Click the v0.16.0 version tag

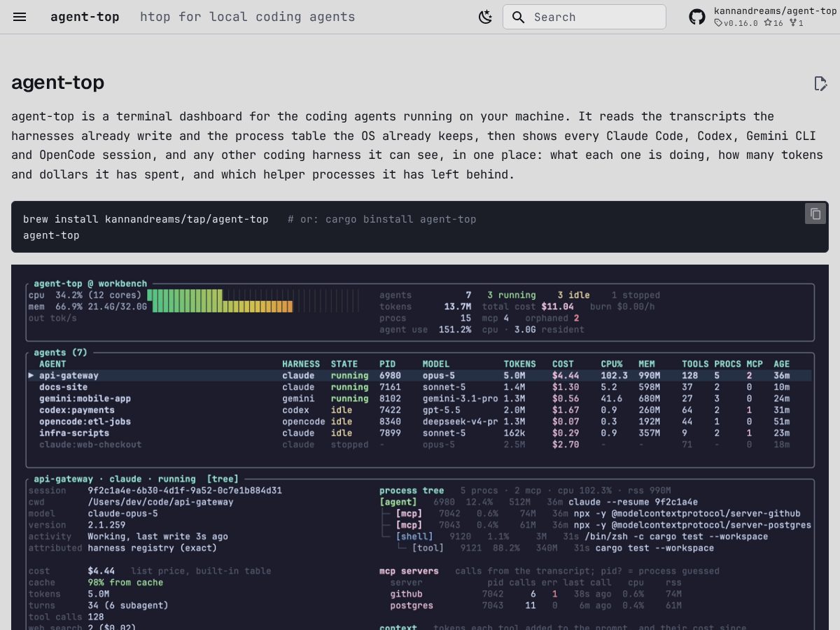pos(736,23)
